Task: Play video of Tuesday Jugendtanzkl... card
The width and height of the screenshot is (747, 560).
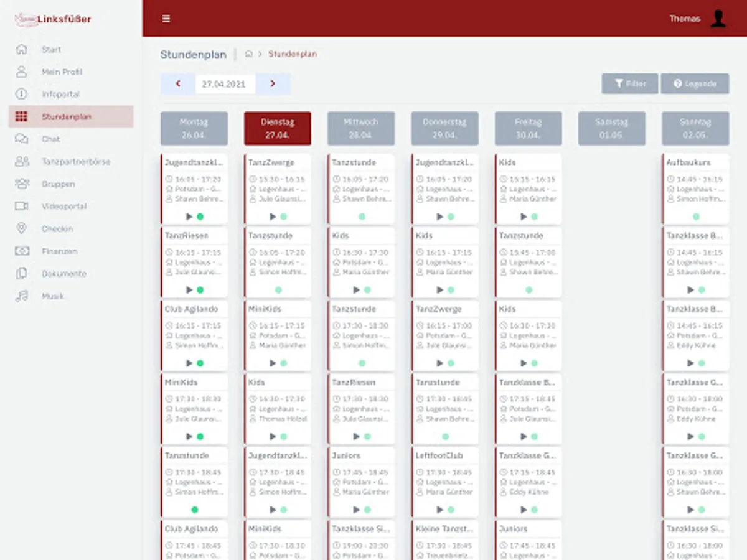Action: pyautogui.click(x=273, y=510)
